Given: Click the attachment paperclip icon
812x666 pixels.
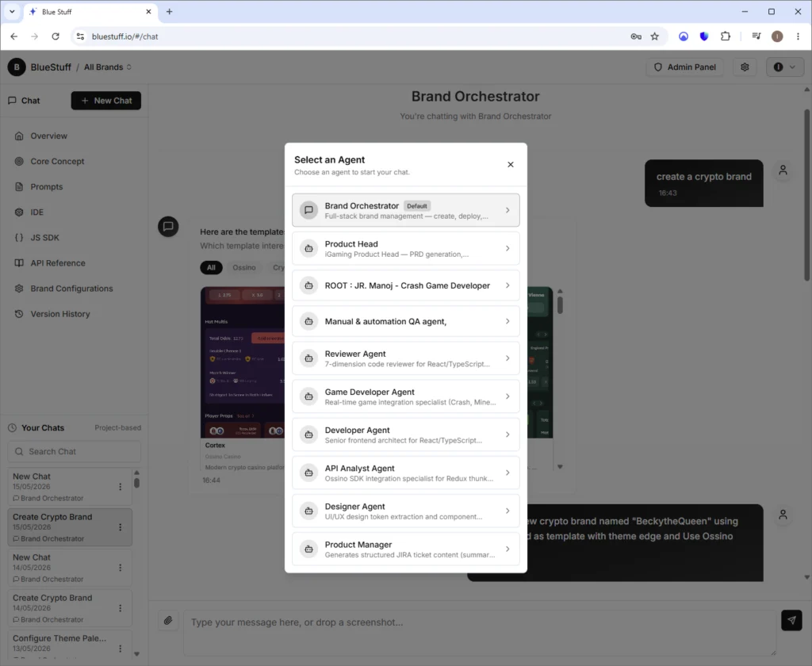Looking at the screenshot, I should [168, 621].
